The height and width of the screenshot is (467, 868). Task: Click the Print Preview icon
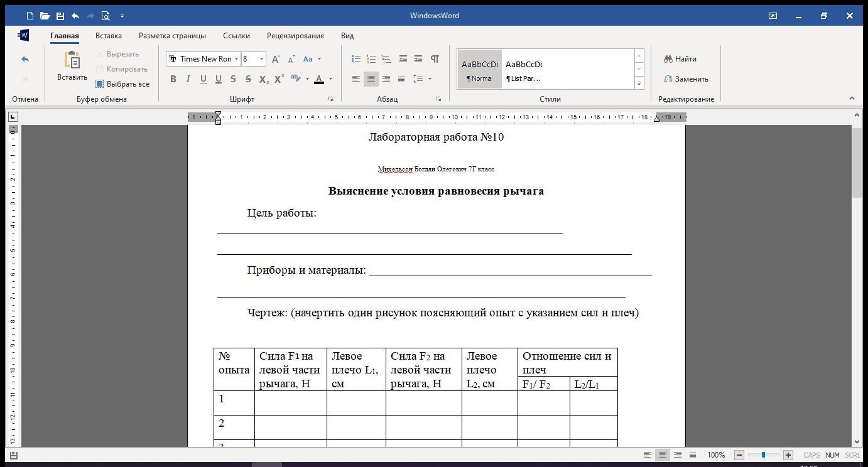click(106, 16)
